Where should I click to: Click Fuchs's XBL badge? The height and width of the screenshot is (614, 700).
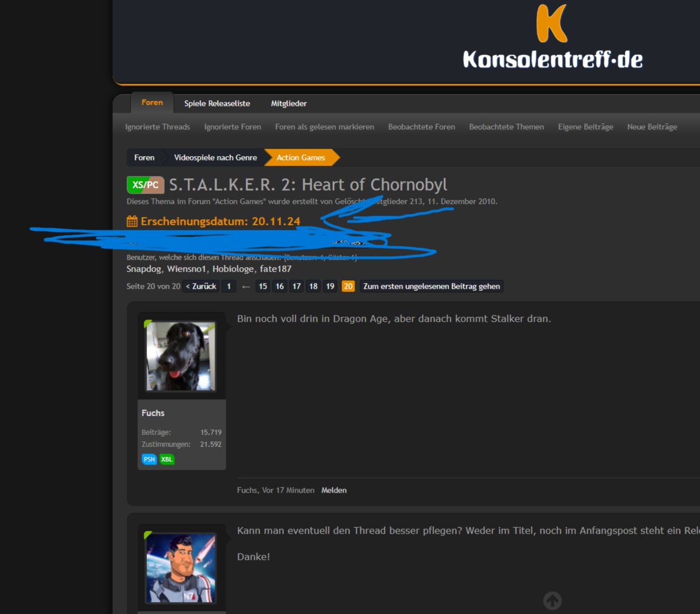point(166,459)
